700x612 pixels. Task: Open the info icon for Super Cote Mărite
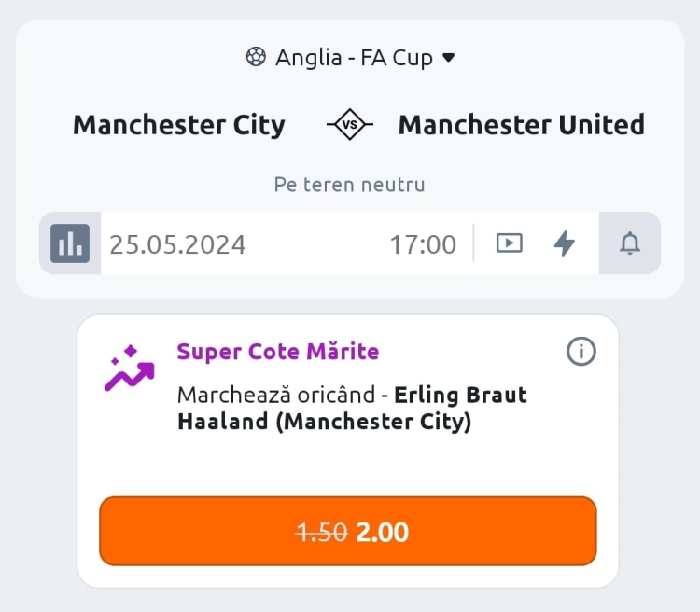[581, 352]
